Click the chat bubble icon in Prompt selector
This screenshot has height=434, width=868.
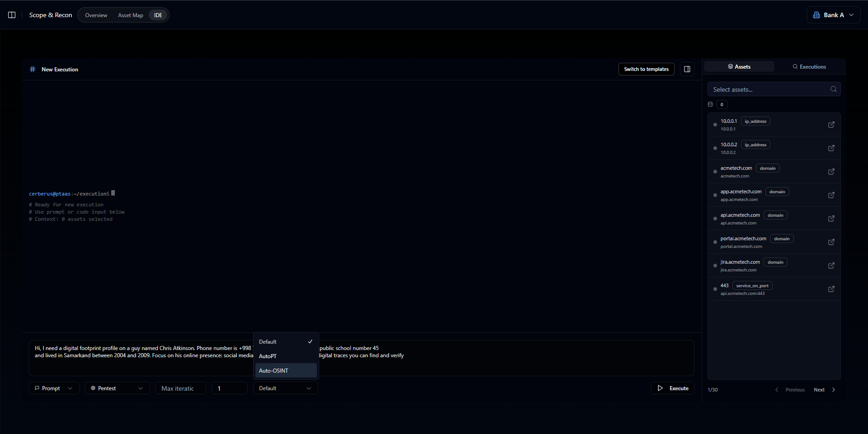(x=37, y=388)
